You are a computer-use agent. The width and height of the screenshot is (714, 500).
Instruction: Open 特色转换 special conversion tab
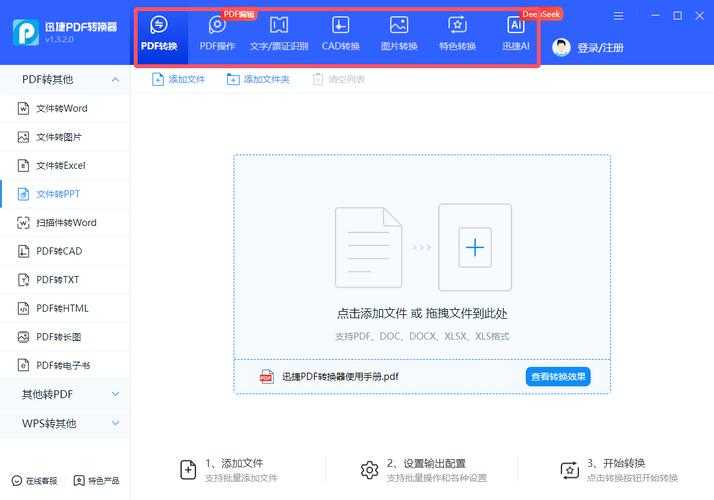coord(457,35)
